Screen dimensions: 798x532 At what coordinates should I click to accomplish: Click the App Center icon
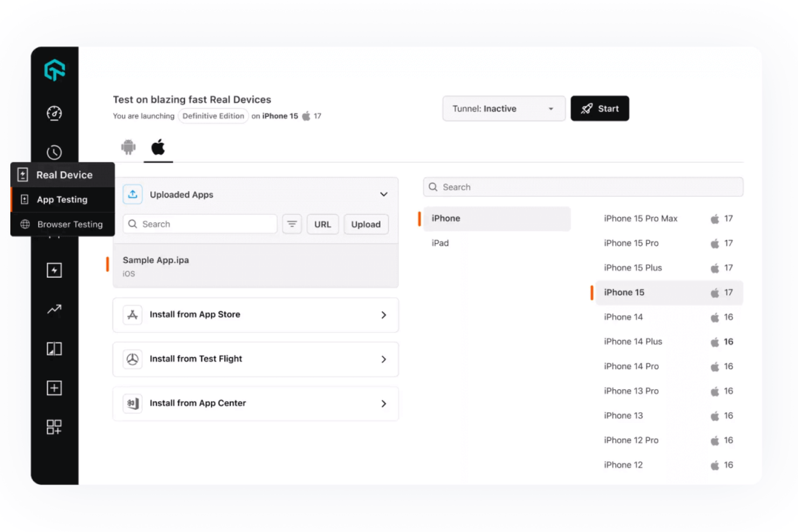[133, 403]
